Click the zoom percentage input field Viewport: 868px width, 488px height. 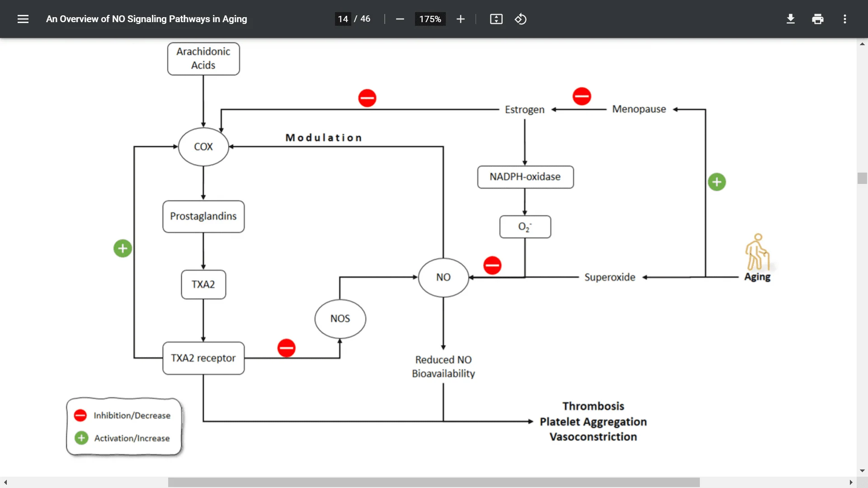[429, 19]
